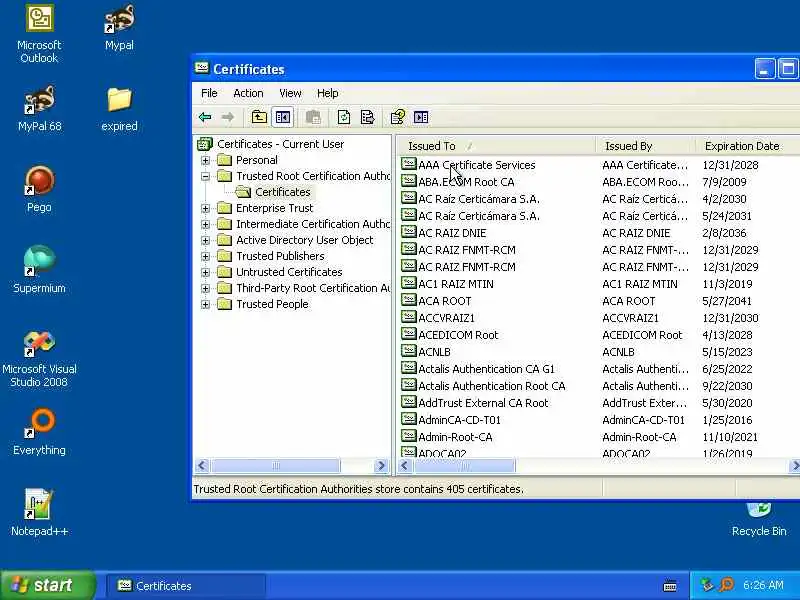Open the MyPal 68 desktop shortcut
Screen dimensions: 800x600
click(39, 109)
